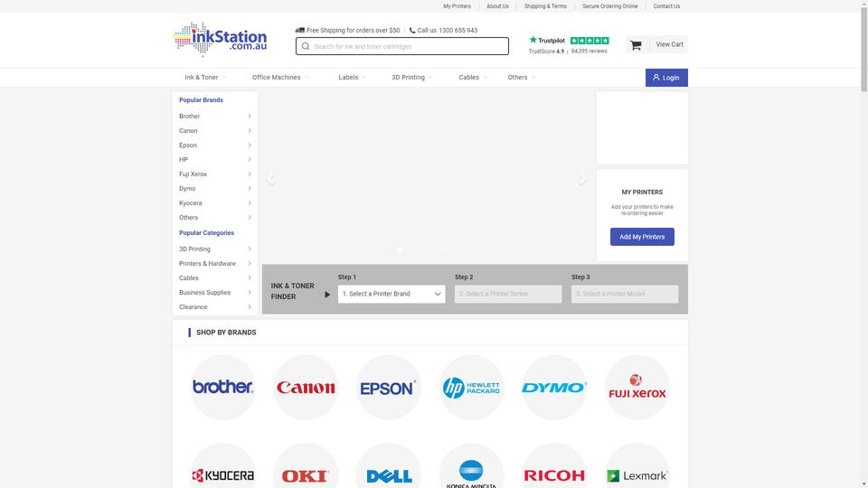The width and height of the screenshot is (868, 488).
Task: Open the My Printers top link
Action: (457, 6)
